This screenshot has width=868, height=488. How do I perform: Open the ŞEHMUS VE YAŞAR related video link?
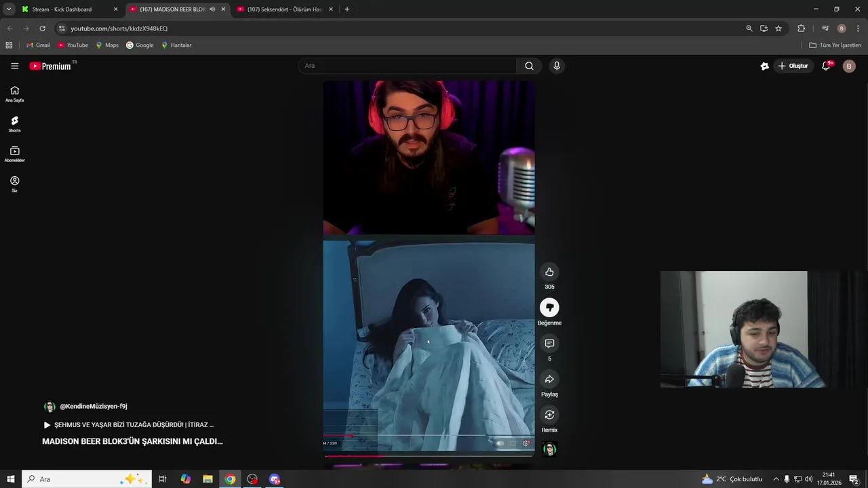click(129, 425)
